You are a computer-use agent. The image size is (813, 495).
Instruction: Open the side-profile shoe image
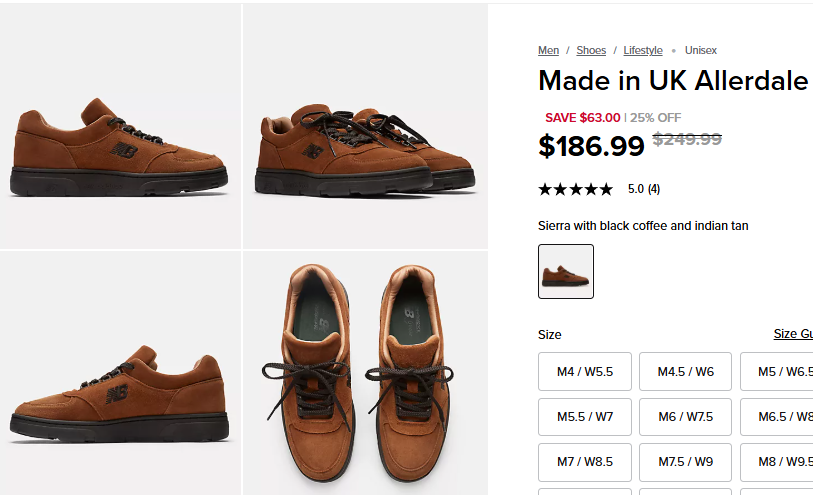(120, 127)
